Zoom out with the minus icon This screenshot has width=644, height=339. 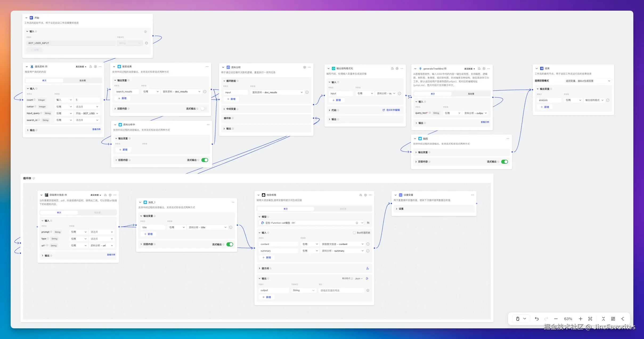pyautogui.click(x=556, y=319)
